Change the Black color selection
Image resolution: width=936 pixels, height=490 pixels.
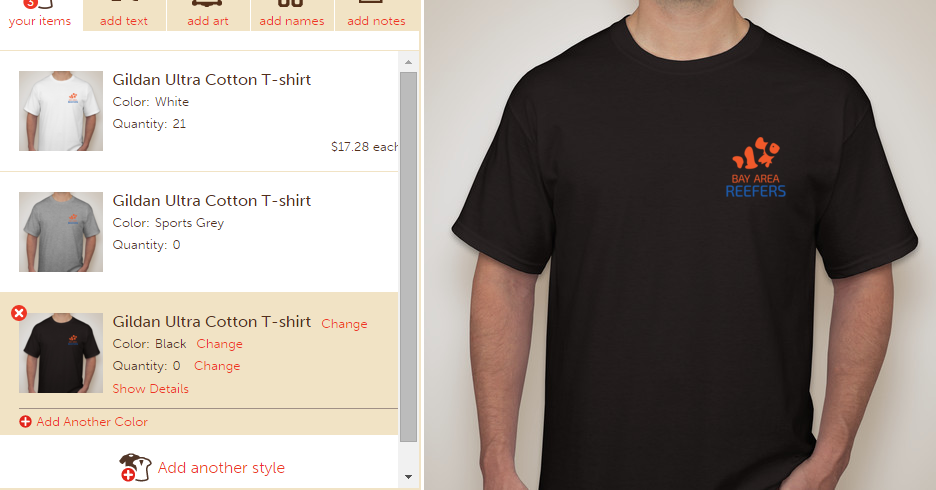pos(220,344)
